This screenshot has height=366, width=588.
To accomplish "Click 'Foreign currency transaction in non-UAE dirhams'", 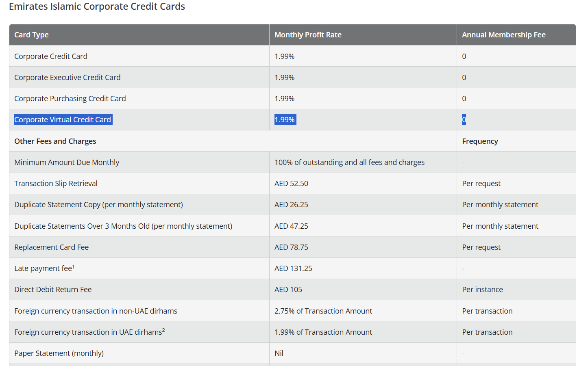I will (96, 311).
